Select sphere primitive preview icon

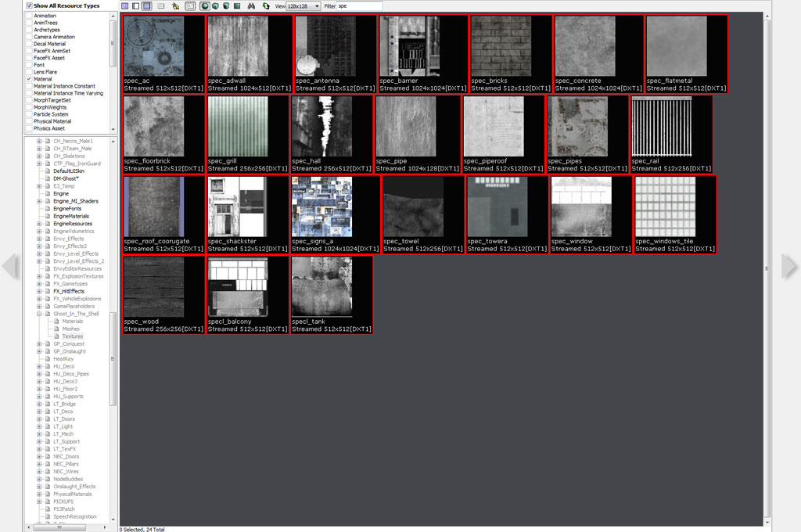pyautogui.click(x=205, y=6)
